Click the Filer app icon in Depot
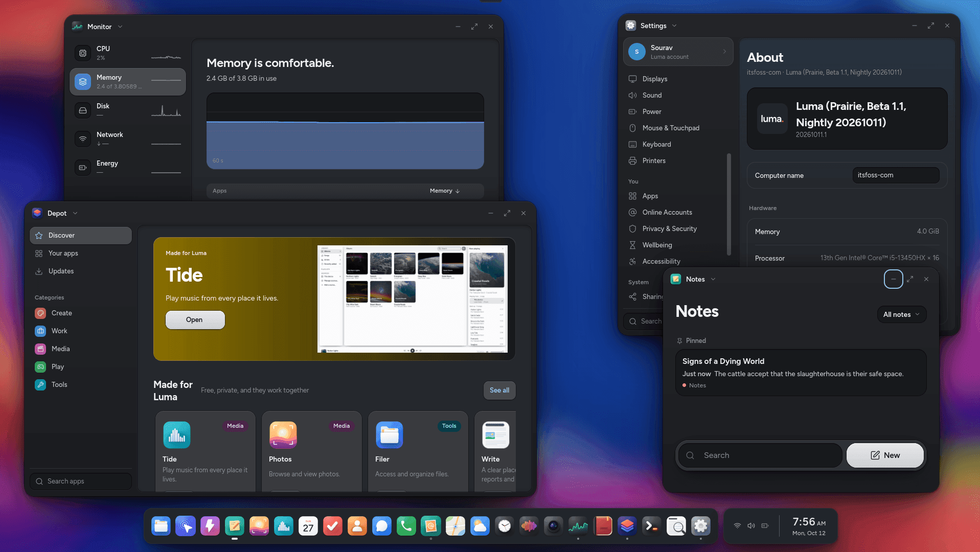 coord(390,435)
